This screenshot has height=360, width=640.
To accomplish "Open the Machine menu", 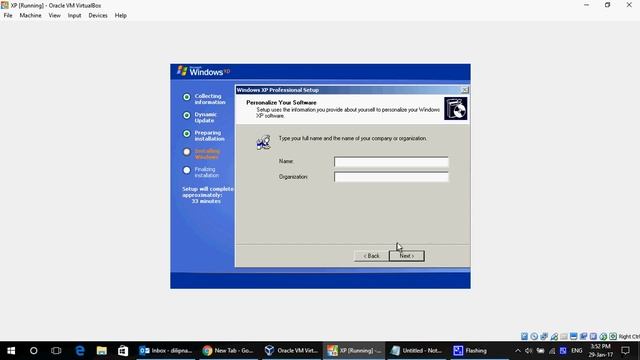I will click(x=30, y=16).
